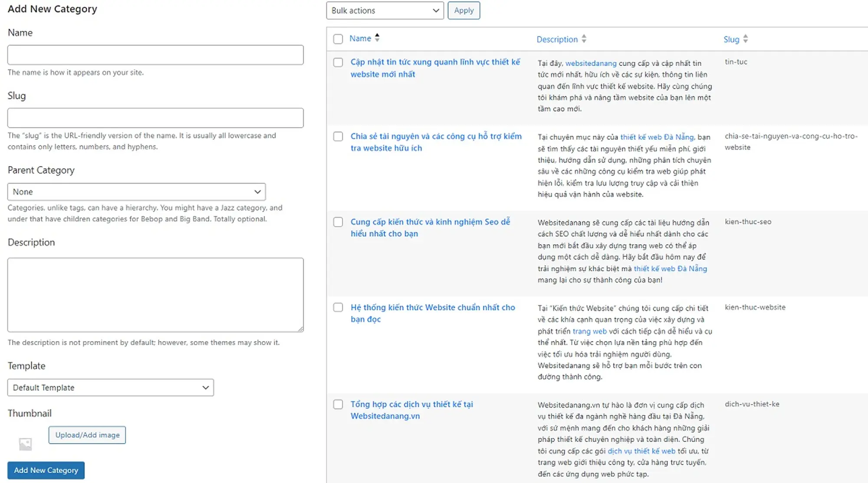Tick checkbox for 'Hệ thống kiến thức Website' category
This screenshot has width=868, height=483.
(x=338, y=307)
